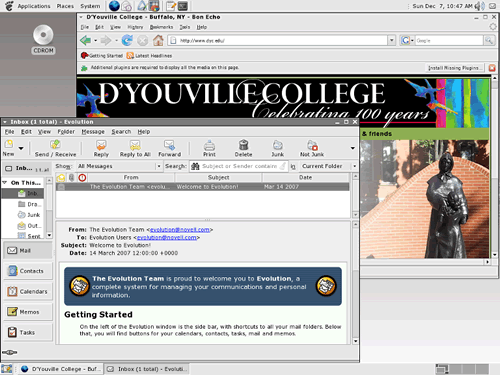Open volume control in top panel
This screenshot has height=375, width=500.
480,6
